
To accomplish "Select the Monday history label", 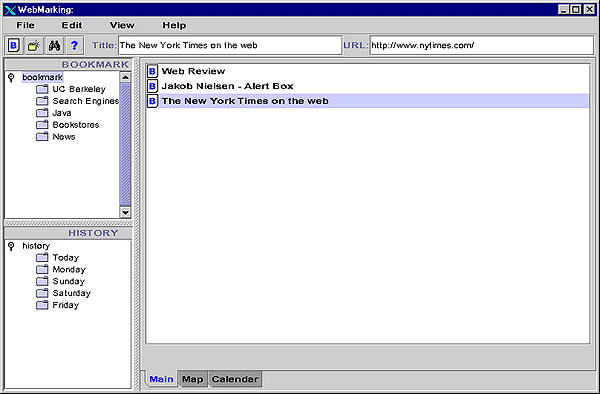I will [69, 269].
